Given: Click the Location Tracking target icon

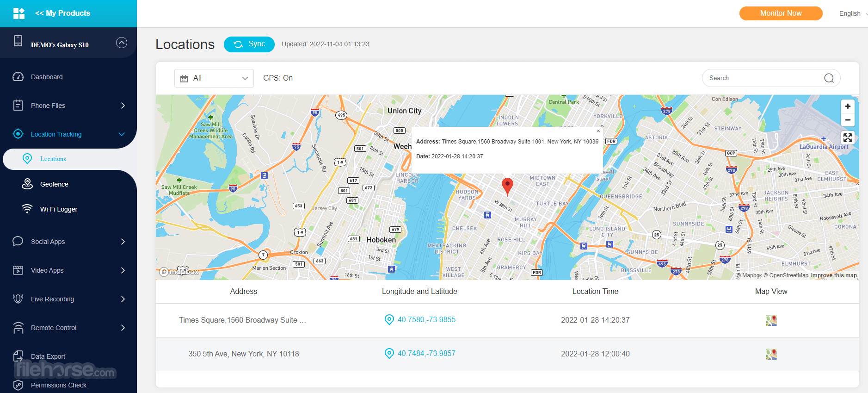Looking at the screenshot, I should tap(18, 134).
